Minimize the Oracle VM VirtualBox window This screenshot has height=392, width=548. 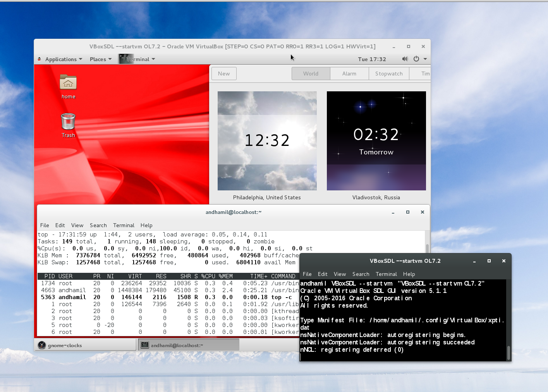coord(394,46)
